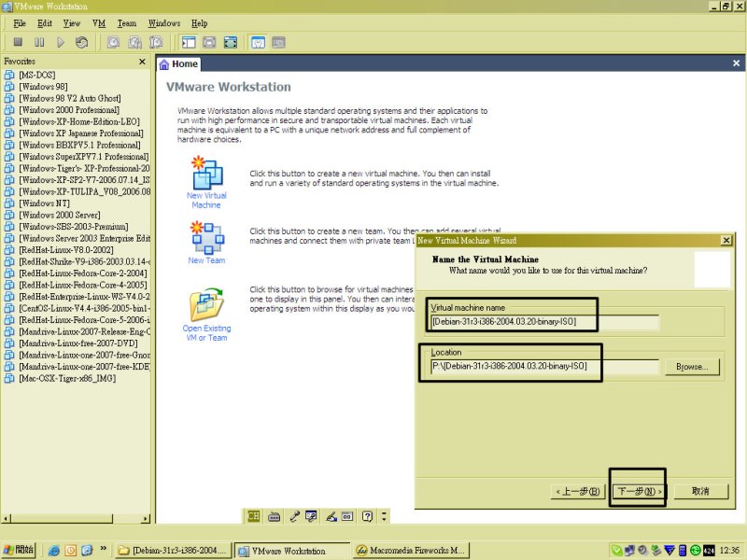The width and height of the screenshot is (747, 560).
Task: Click the Open Existing VM or Team link
Action: point(206,333)
